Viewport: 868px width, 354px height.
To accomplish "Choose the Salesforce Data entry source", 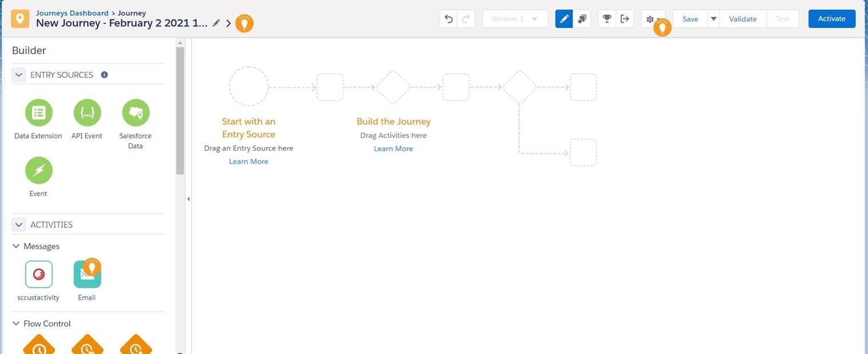I will [x=135, y=112].
